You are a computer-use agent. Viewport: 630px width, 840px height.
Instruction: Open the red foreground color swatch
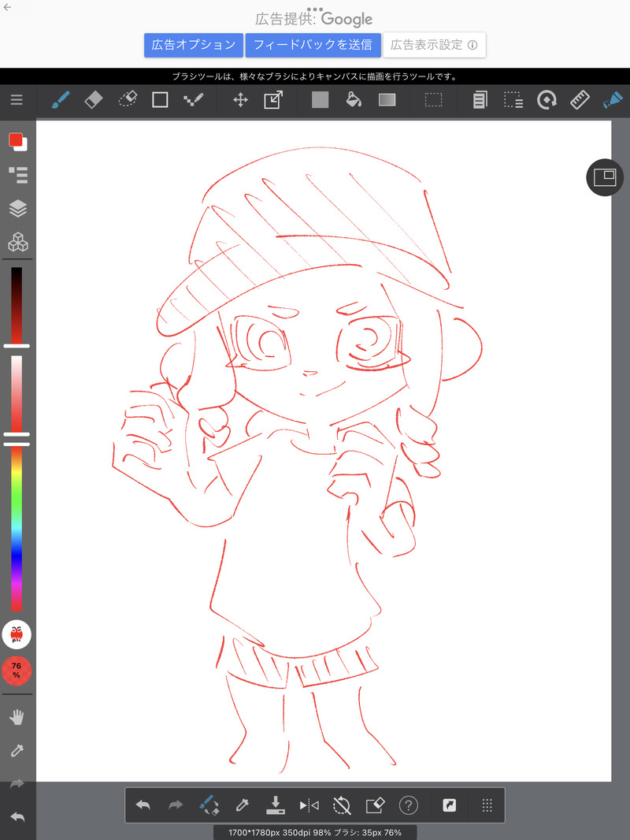[16, 140]
